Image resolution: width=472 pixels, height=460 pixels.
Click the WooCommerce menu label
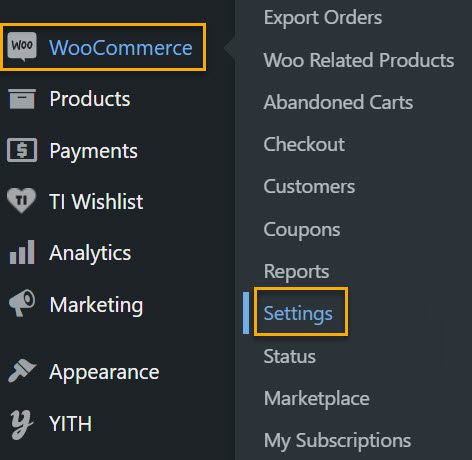tap(121, 48)
